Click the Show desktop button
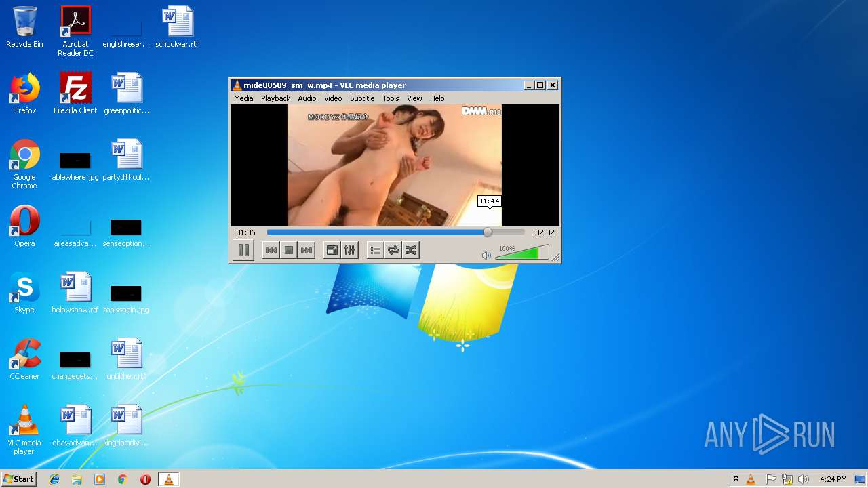The width and height of the screenshot is (868, 488). click(x=861, y=479)
